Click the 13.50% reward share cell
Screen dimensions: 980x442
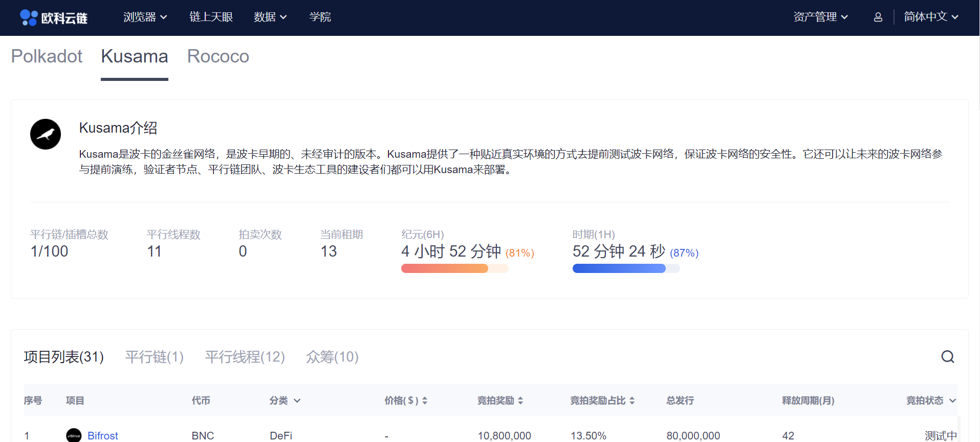pos(589,435)
